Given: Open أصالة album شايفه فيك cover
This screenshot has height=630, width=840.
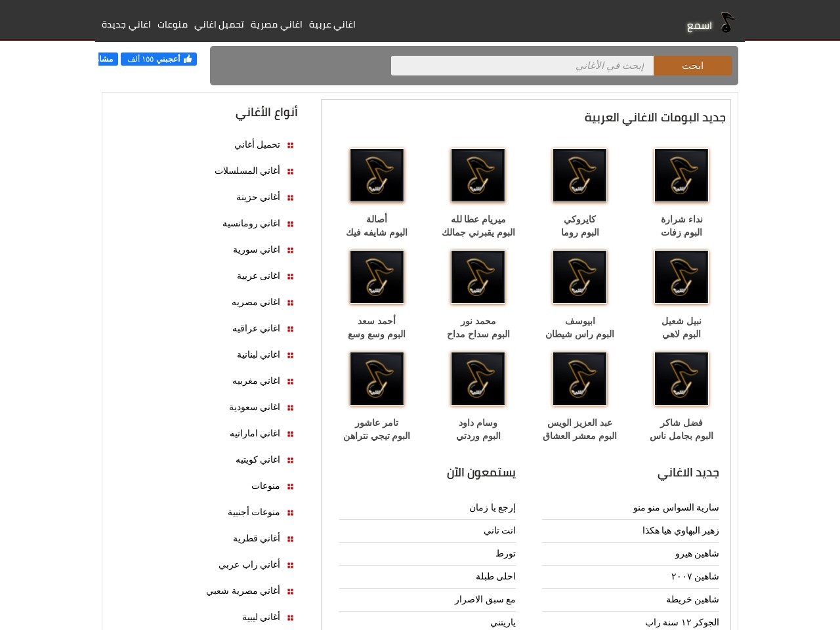Looking at the screenshot, I should 377,175.
